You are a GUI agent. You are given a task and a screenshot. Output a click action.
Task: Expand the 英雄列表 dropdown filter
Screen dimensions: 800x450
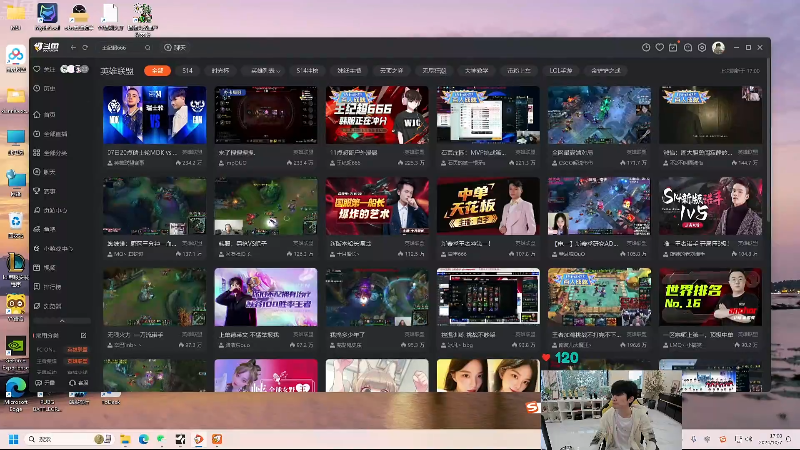(x=265, y=71)
